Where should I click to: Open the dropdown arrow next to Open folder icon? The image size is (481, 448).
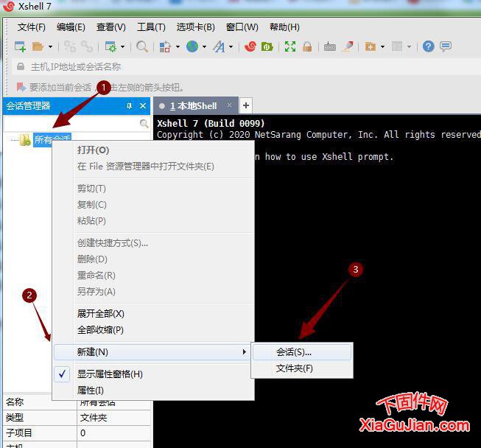point(50,47)
